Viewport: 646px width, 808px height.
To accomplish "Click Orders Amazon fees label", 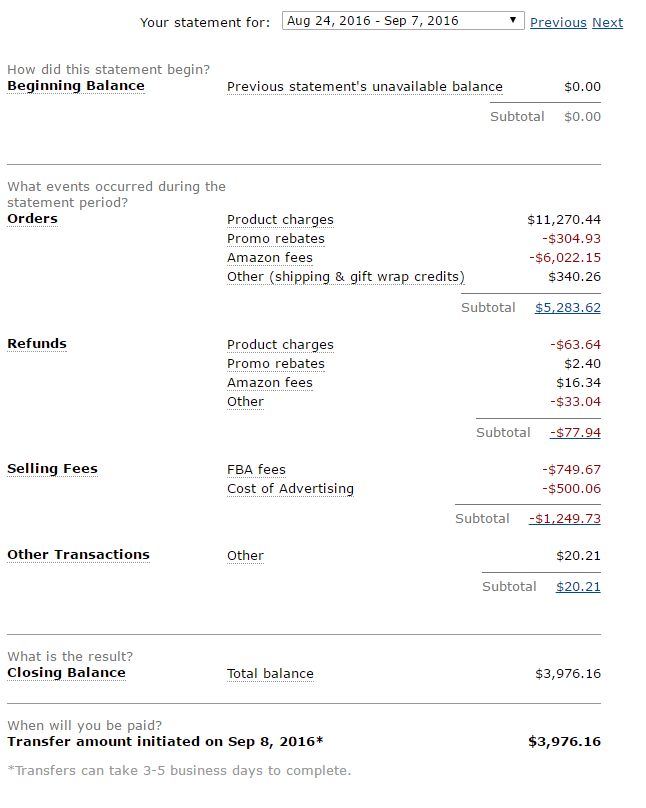I will 269,258.
